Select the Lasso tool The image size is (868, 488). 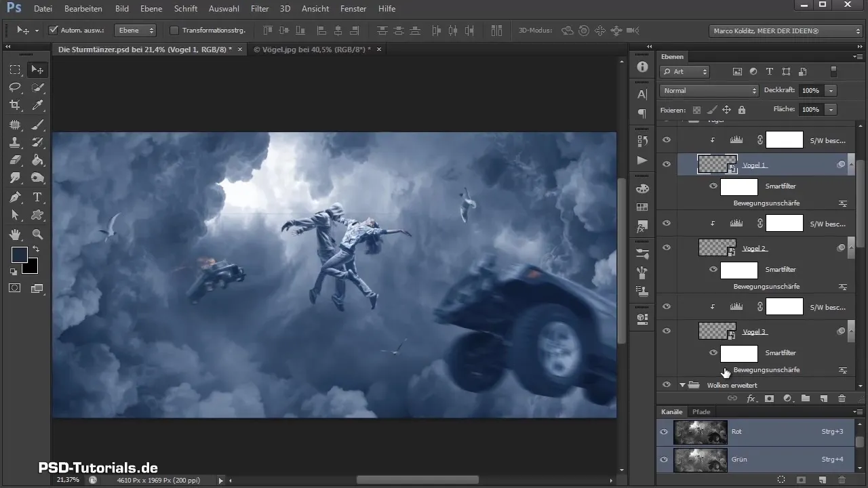point(15,87)
